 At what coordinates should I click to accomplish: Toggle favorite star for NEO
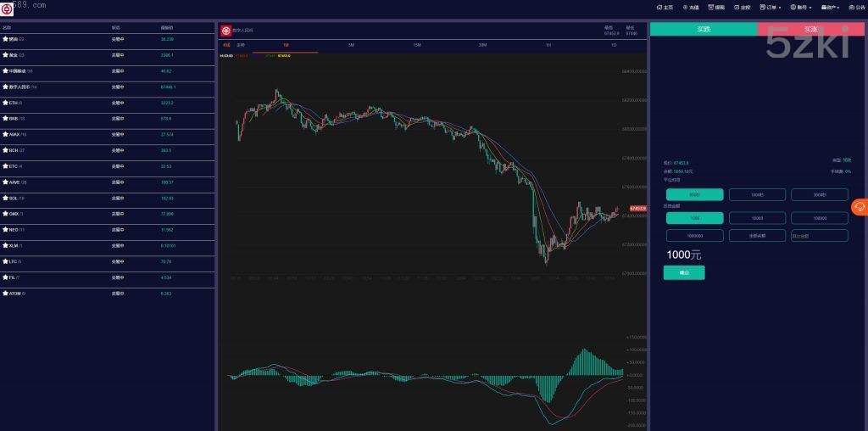pos(5,229)
